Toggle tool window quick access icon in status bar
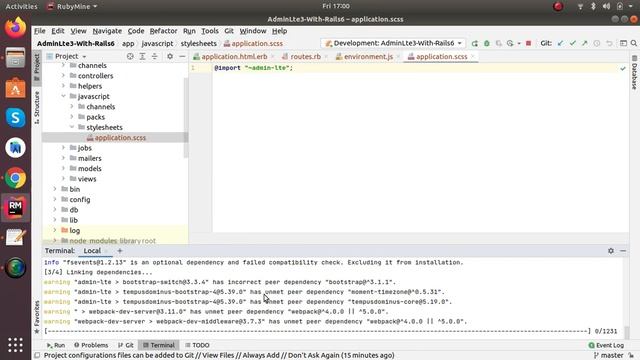Viewport: 640px width, 360px height. [x=37, y=356]
